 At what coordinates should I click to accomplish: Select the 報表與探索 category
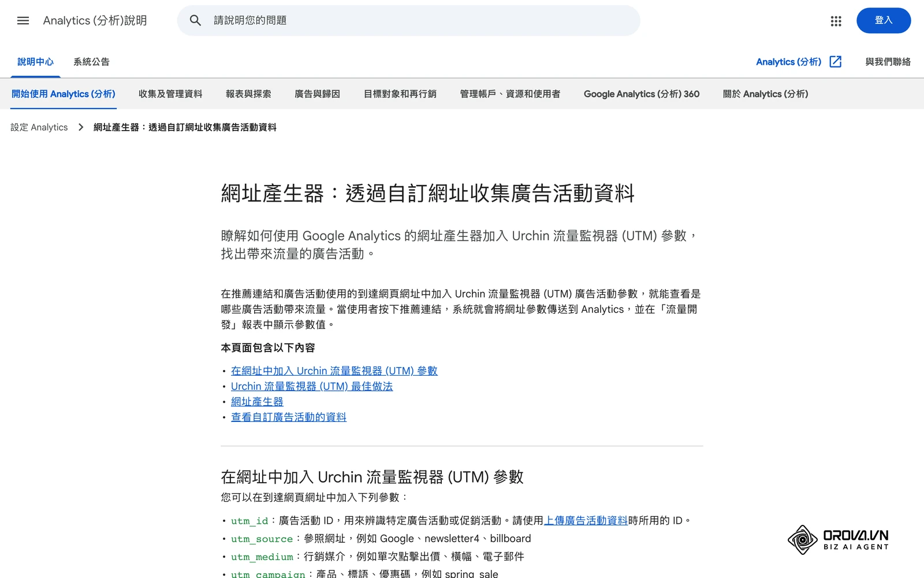click(x=248, y=94)
